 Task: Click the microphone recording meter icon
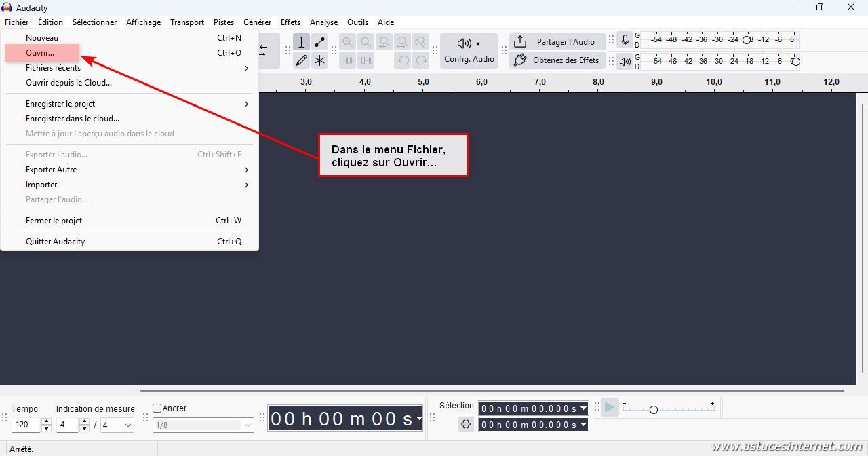coord(625,41)
